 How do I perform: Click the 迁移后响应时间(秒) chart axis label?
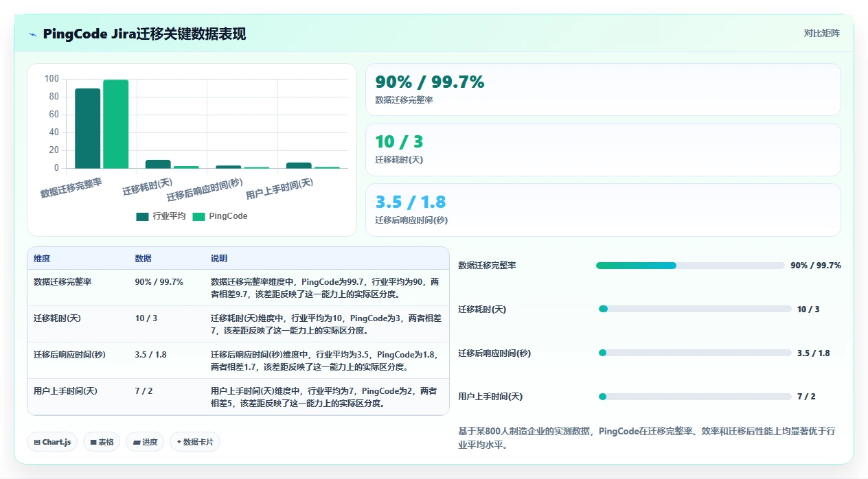(x=205, y=190)
